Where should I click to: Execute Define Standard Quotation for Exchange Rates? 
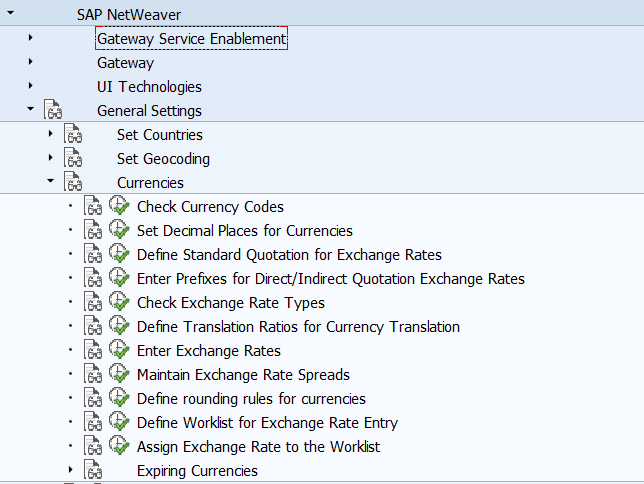tap(119, 253)
